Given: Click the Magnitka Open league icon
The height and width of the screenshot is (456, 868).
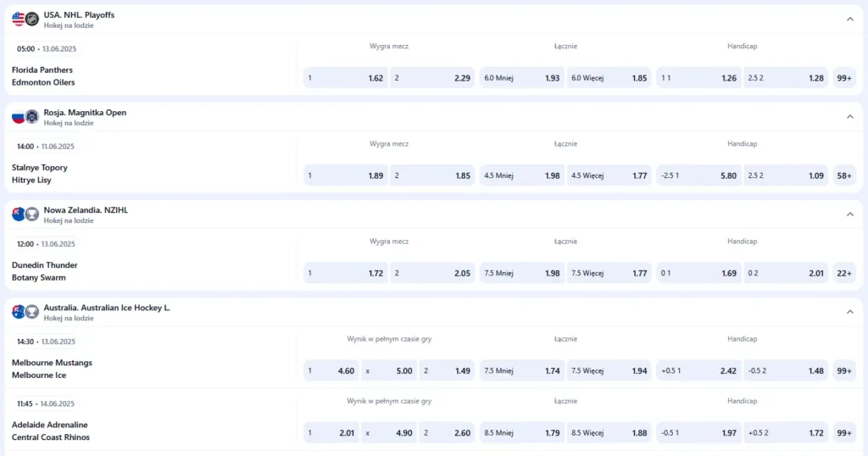Looking at the screenshot, I should coord(32,116).
